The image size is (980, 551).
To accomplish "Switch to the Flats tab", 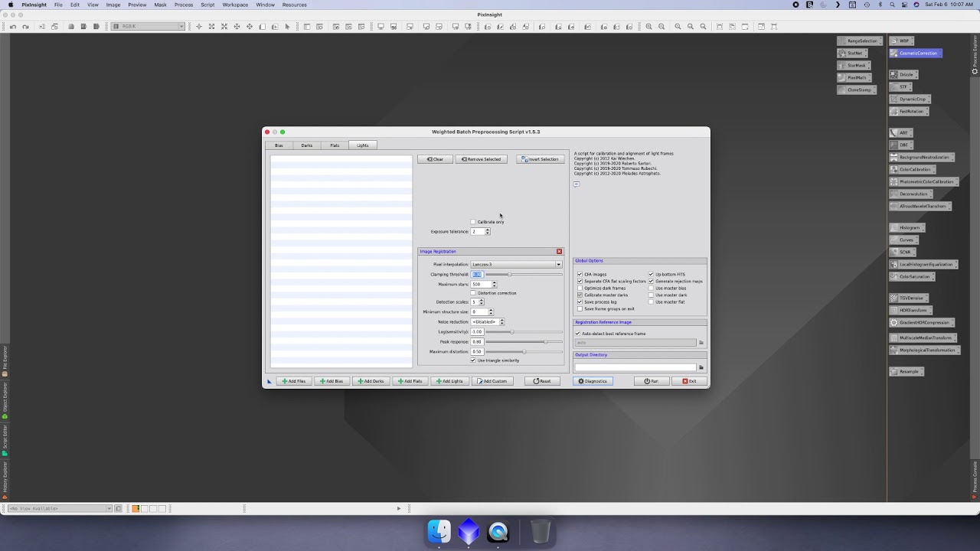I will point(335,145).
